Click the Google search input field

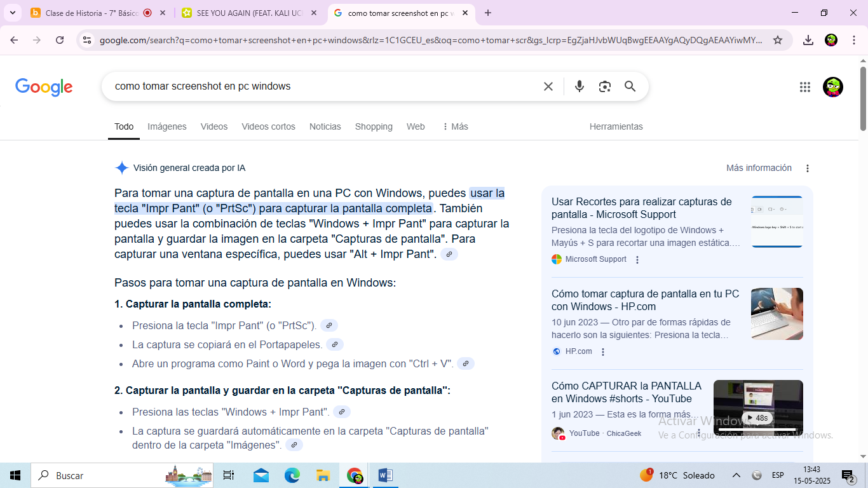coord(324,86)
